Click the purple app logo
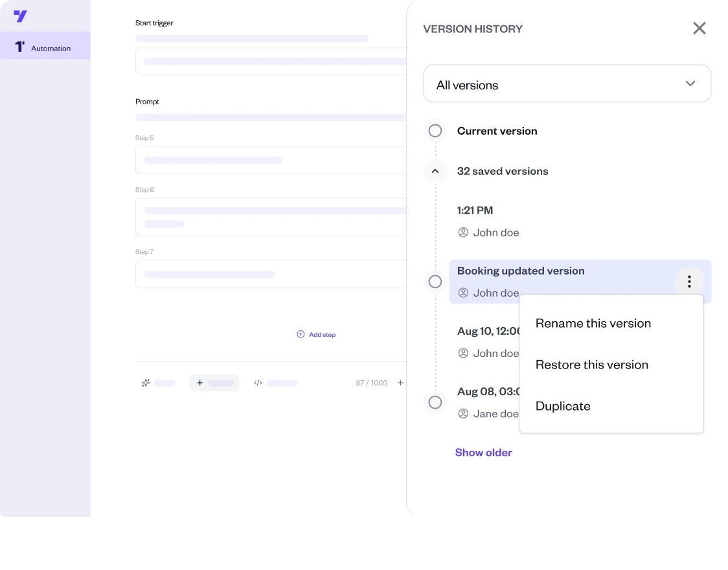Image resolution: width=728 pixels, height=570 pixels. tap(20, 16)
